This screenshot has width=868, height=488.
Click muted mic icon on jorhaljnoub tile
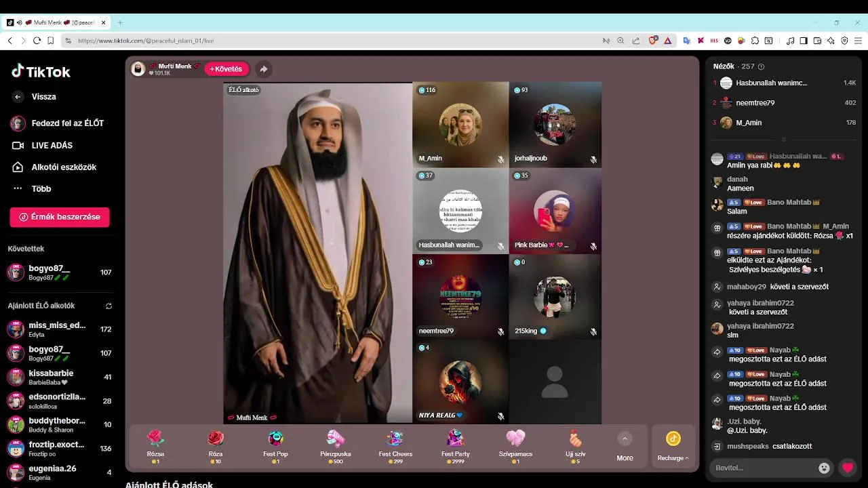593,160
